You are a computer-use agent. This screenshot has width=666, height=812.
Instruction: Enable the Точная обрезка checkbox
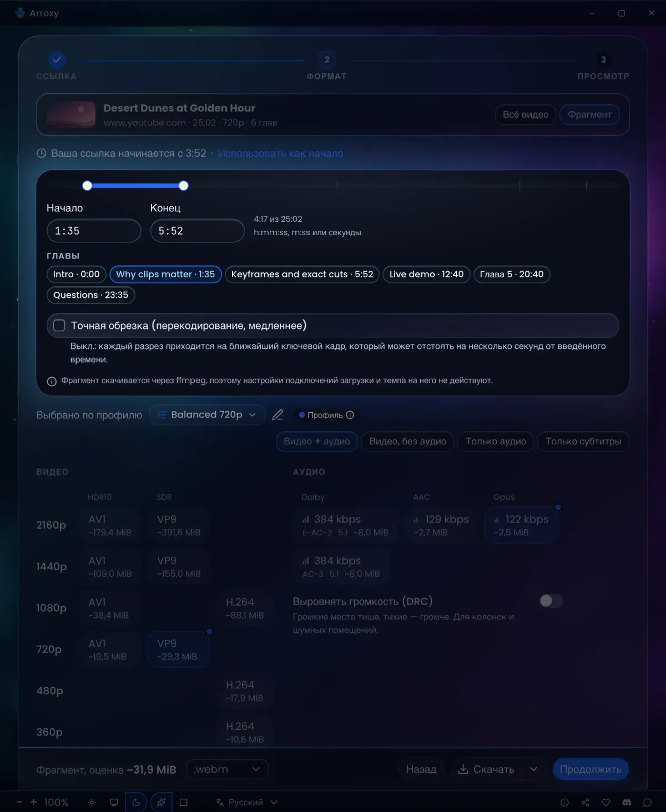(59, 326)
